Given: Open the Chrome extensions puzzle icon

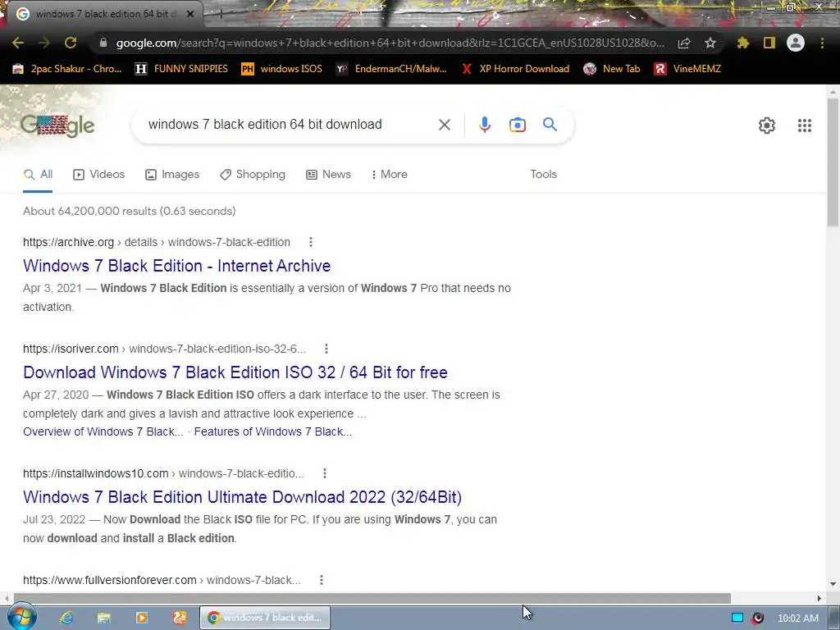Looking at the screenshot, I should click(742, 43).
